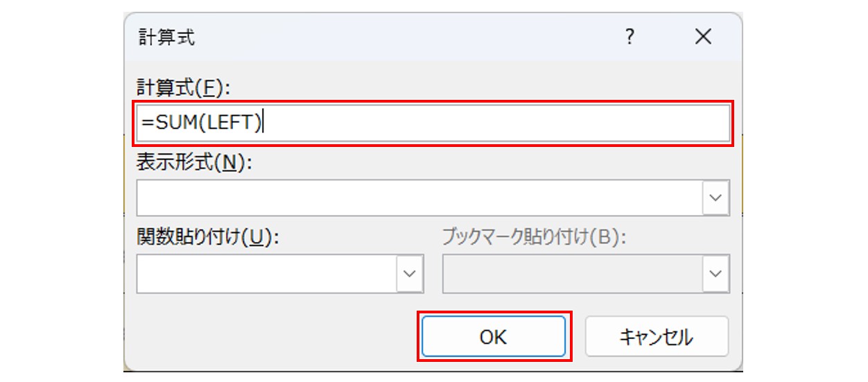This screenshot has width=868, height=382.
Task: Click the help question mark icon
Action: pyautogui.click(x=630, y=37)
